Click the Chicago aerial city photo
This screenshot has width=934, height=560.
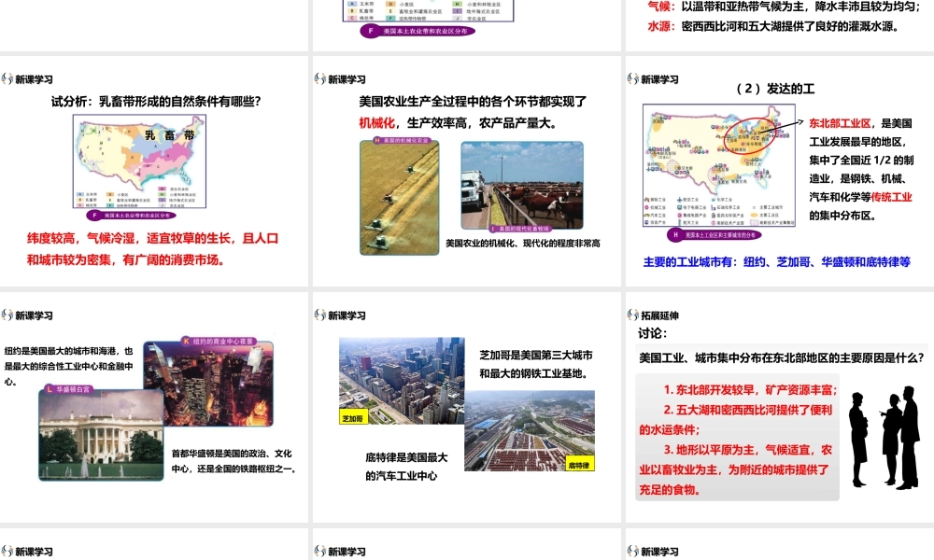pos(402,381)
